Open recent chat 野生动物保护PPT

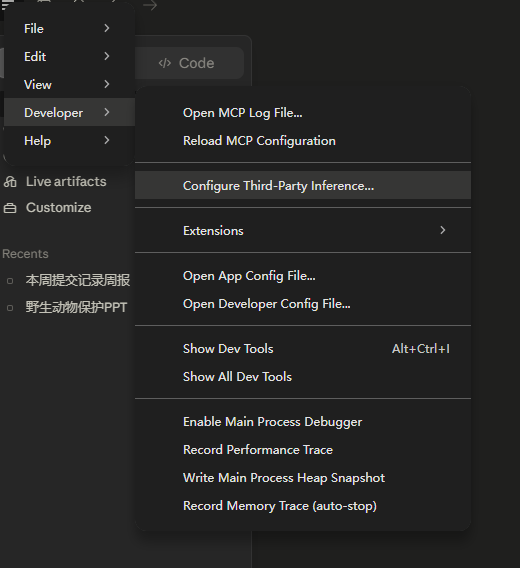click(x=76, y=308)
